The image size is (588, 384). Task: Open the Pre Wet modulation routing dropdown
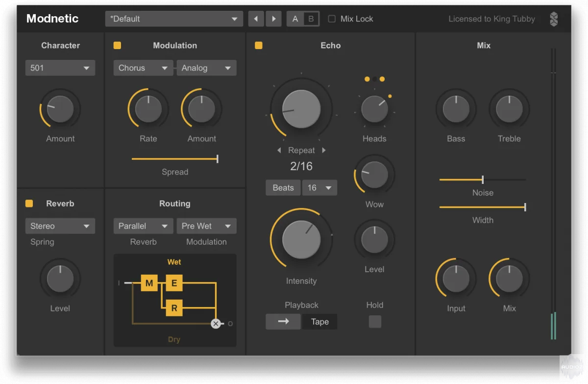[x=206, y=226]
